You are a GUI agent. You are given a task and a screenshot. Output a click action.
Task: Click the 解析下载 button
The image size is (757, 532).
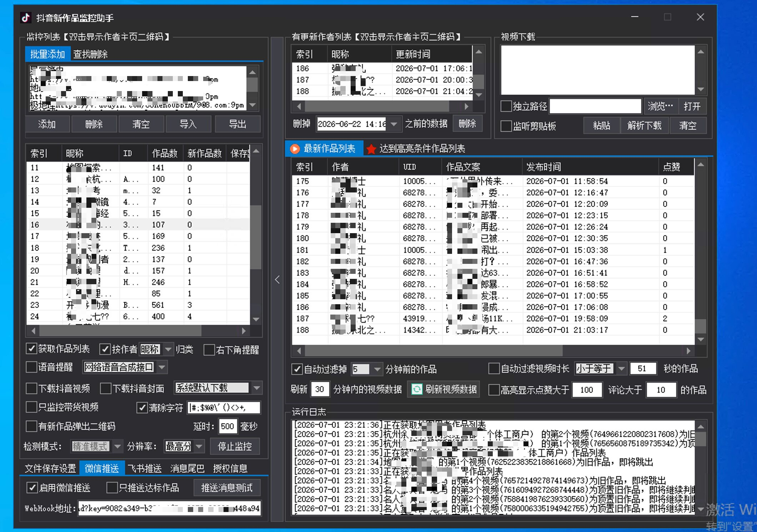(645, 126)
